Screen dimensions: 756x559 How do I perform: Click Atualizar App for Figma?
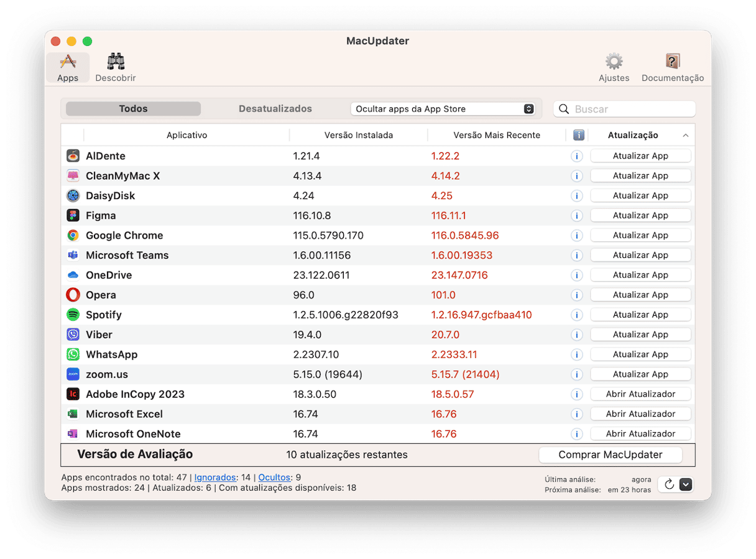[640, 216]
